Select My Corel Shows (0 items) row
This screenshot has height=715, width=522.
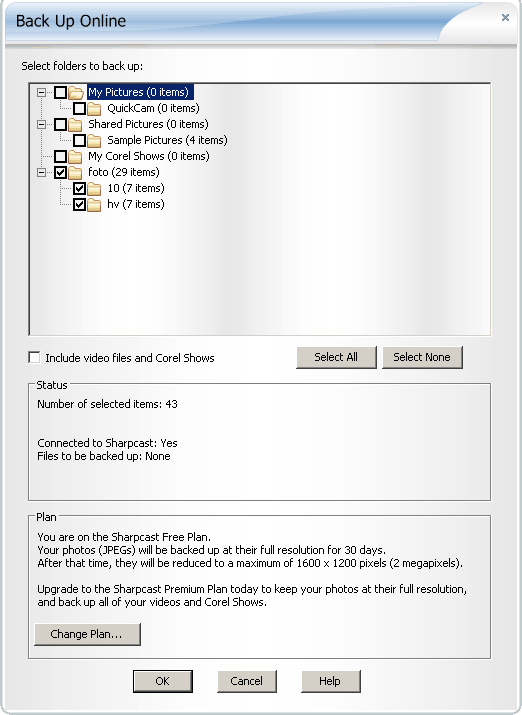coord(149,156)
